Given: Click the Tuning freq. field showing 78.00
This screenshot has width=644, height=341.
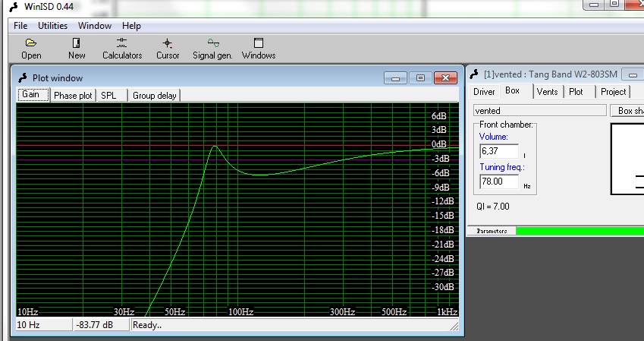Looking at the screenshot, I should [499, 182].
